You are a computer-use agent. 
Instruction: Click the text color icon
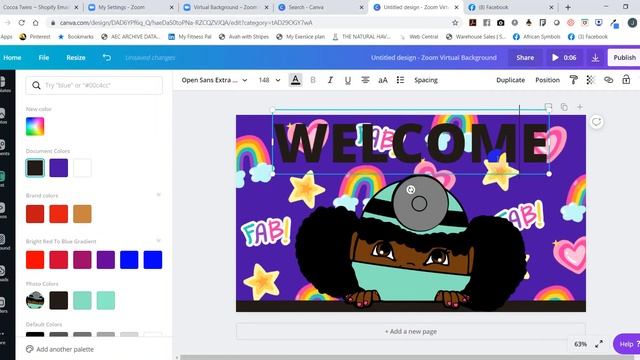[296, 80]
